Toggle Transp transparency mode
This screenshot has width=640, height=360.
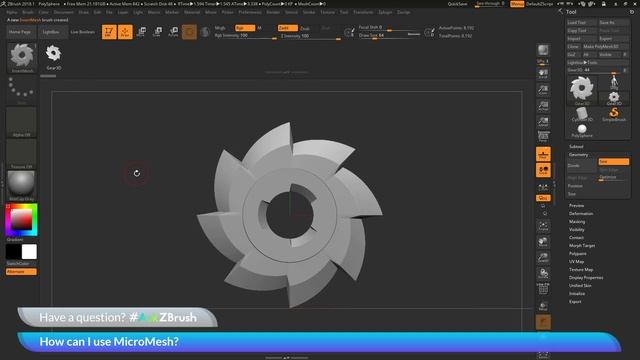pos(543,306)
